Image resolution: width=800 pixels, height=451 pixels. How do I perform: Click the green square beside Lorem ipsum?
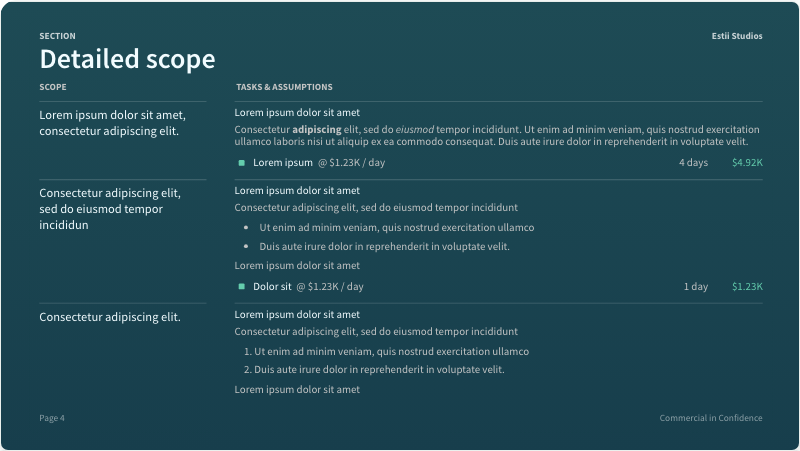(x=241, y=163)
